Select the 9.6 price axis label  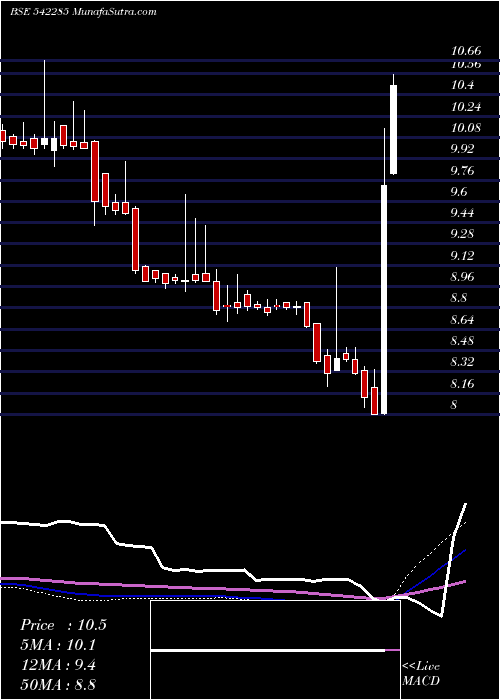pyautogui.click(x=460, y=192)
